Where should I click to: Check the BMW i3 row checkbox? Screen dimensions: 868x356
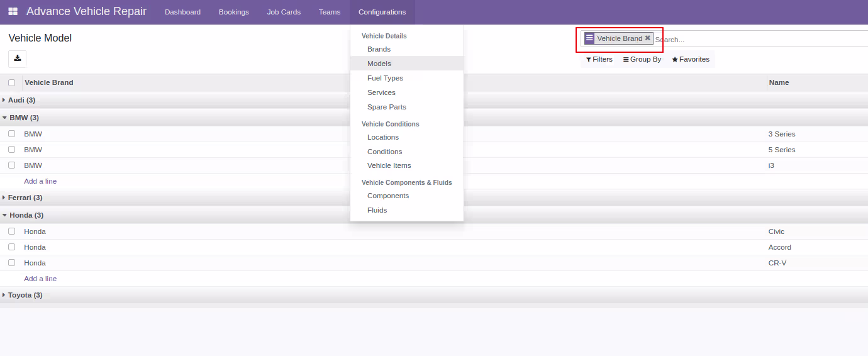(11, 165)
